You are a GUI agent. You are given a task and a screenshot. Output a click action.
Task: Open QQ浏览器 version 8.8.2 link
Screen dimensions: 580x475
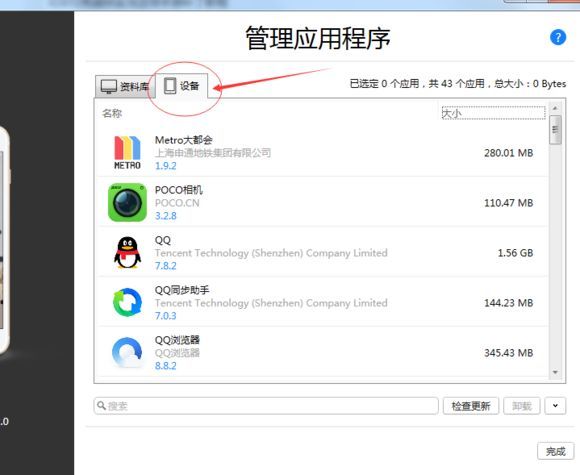[165, 365]
